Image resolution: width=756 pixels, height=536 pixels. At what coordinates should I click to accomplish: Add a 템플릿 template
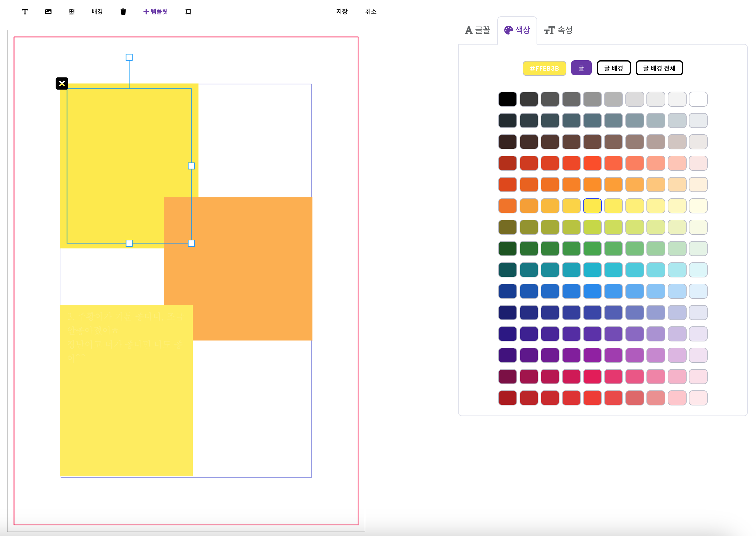[155, 12]
